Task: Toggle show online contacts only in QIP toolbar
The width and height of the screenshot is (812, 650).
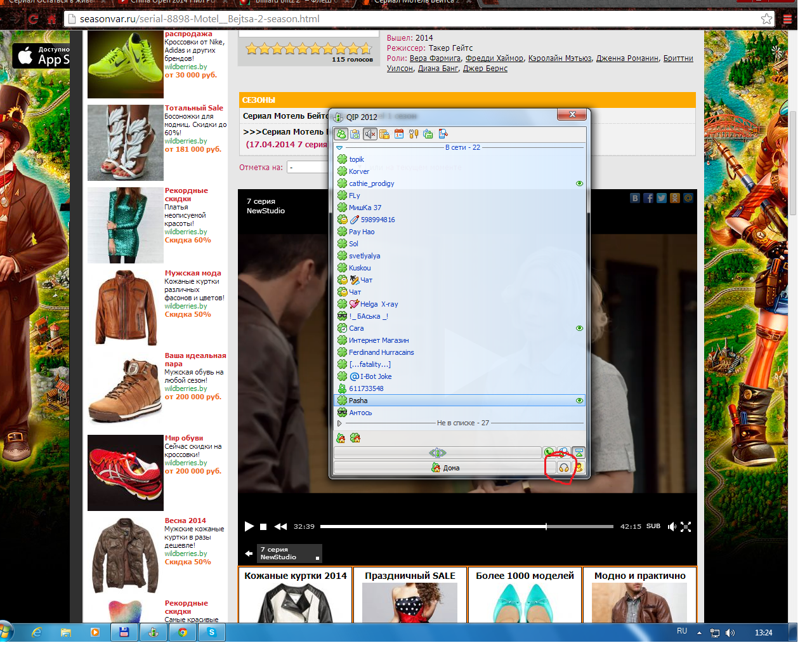Action: [341, 134]
